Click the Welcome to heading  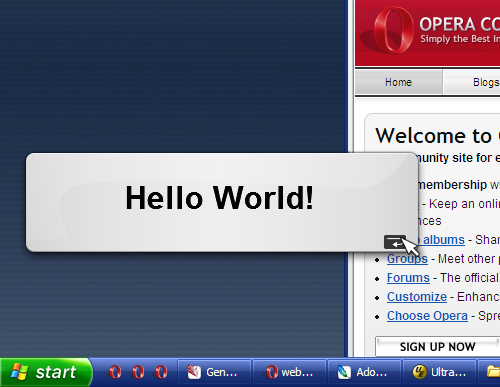[x=434, y=136]
